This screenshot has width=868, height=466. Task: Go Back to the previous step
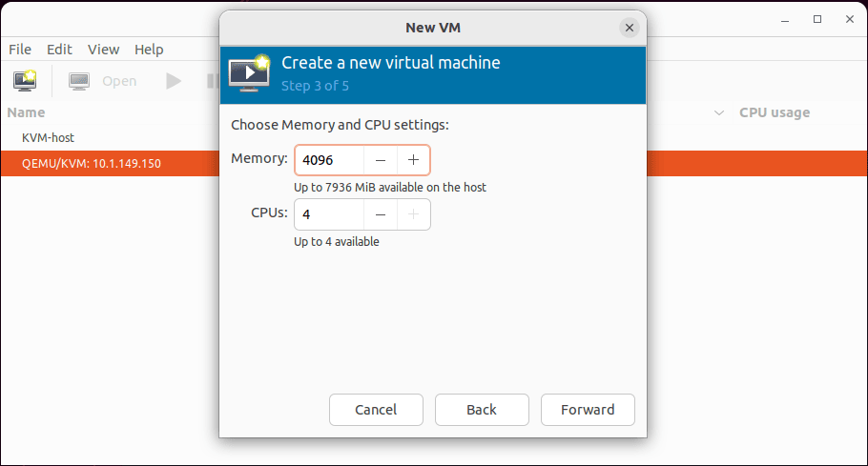pos(482,410)
